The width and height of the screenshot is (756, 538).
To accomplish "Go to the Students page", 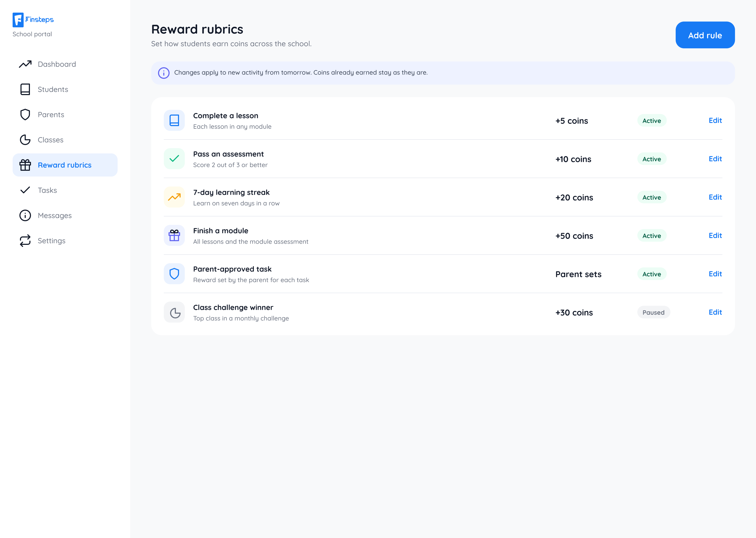I will click(65, 89).
